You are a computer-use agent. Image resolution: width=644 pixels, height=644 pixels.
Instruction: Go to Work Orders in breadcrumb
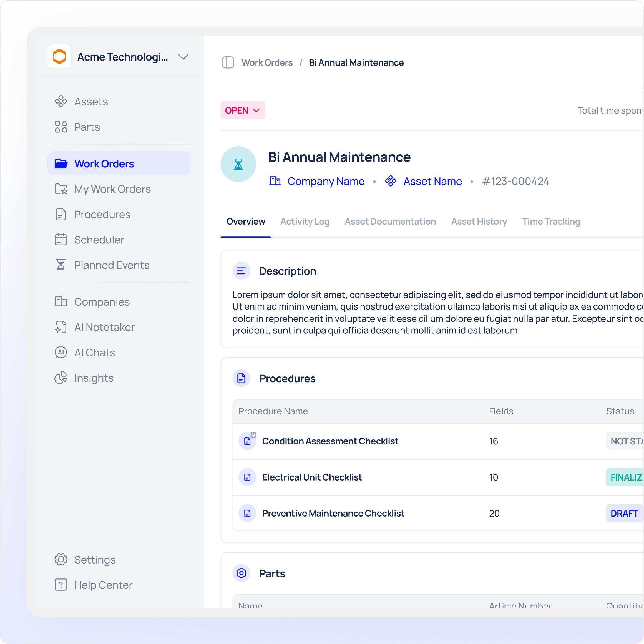pos(267,63)
